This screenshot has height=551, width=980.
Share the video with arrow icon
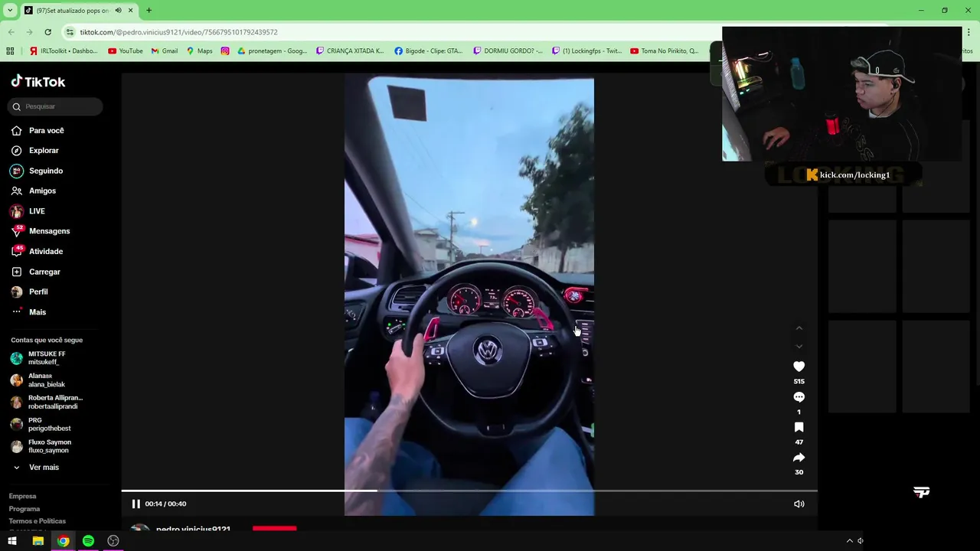point(799,458)
